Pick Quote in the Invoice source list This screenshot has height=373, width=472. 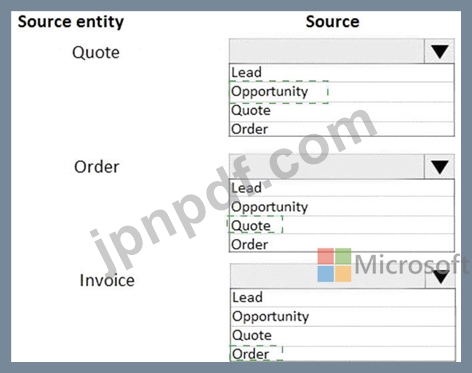pos(343,335)
